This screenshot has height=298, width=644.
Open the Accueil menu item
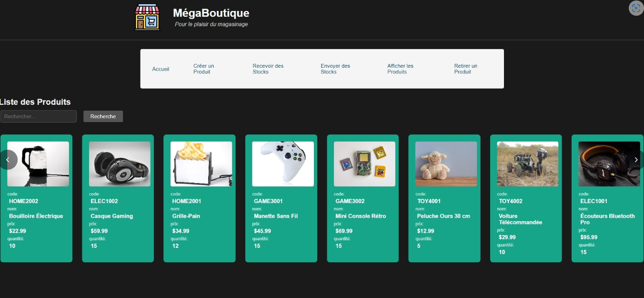point(161,69)
